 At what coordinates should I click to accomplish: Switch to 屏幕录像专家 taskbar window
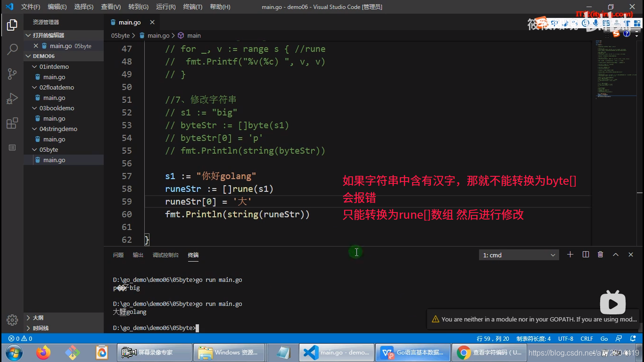155,352
